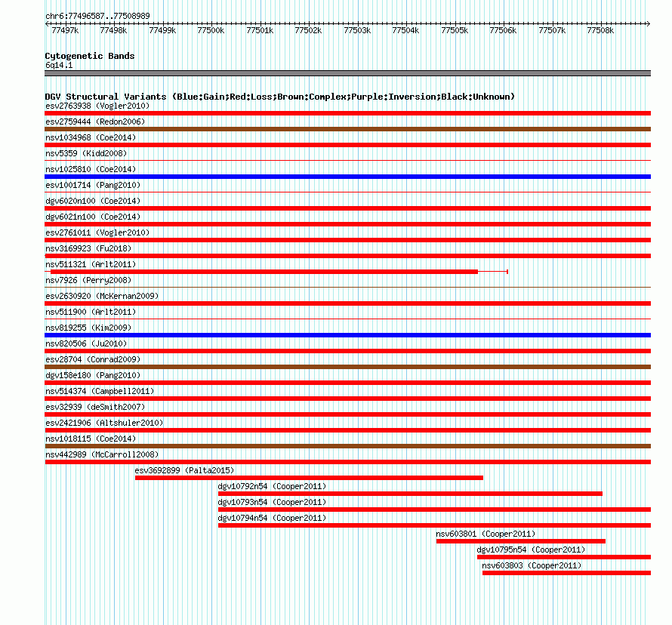The width and height of the screenshot is (672, 625).
Task: Click the dgv158e180 (Pang2010) label
Action: coord(93,375)
